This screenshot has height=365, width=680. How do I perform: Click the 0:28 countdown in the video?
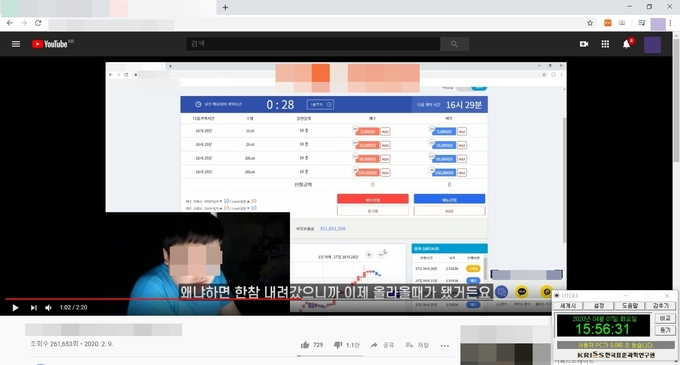[x=280, y=104]
